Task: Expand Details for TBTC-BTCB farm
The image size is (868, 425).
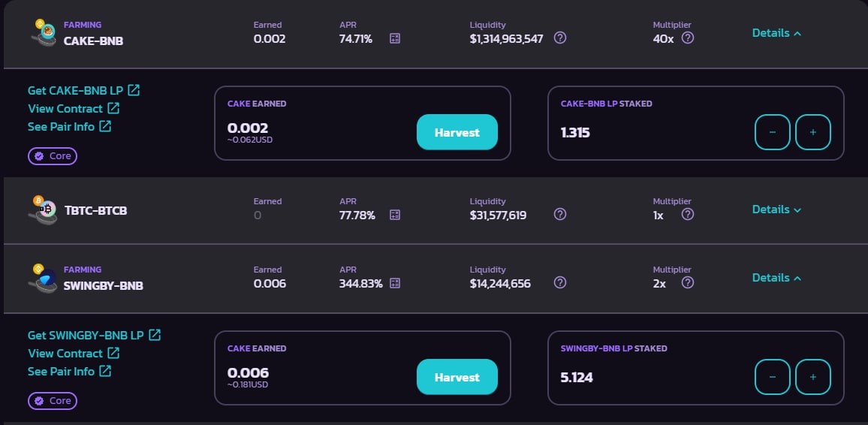Action: (776, 209)
